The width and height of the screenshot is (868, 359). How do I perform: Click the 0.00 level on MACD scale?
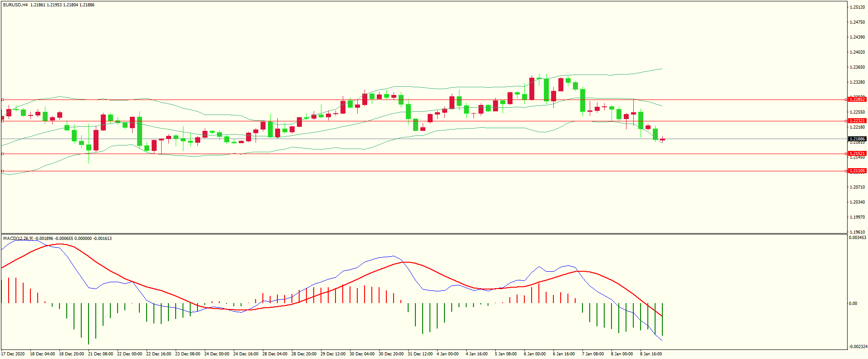click(853, 304)
